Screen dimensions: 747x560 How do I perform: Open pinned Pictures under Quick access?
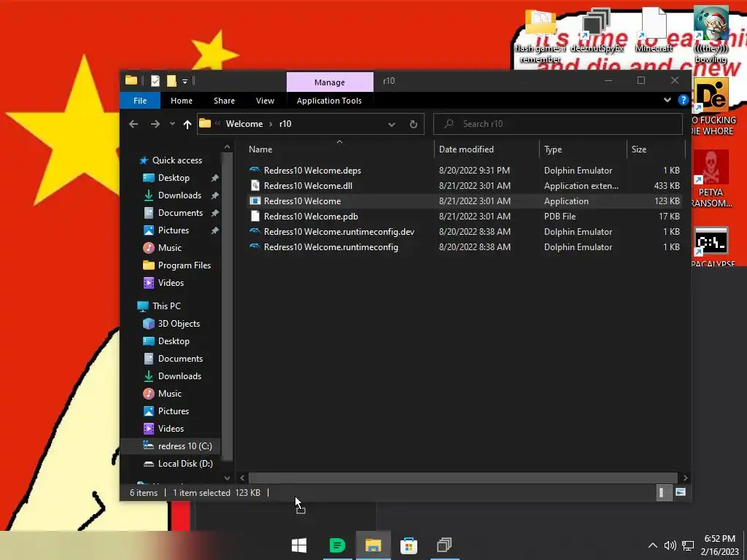coord(174,230)
